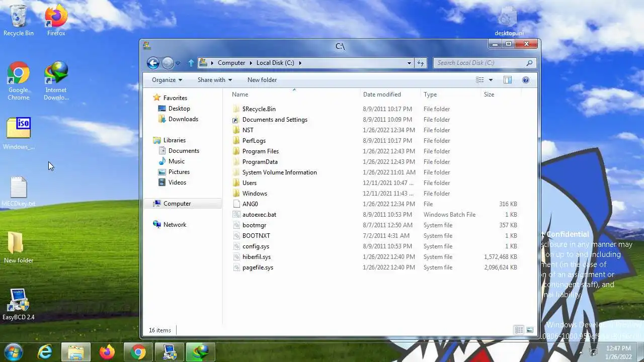Change your view icon in toolbar
Screen dimensions: 644x362
click(480, 80)
